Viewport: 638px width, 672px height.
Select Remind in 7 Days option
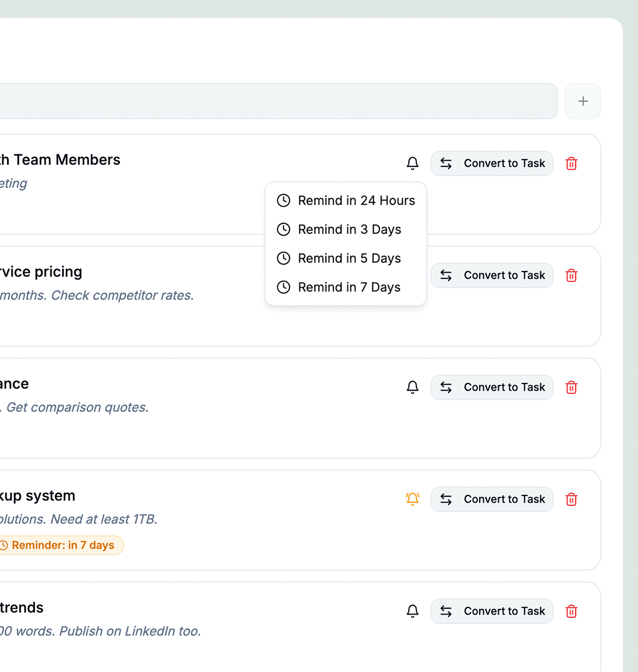(346, 287)
